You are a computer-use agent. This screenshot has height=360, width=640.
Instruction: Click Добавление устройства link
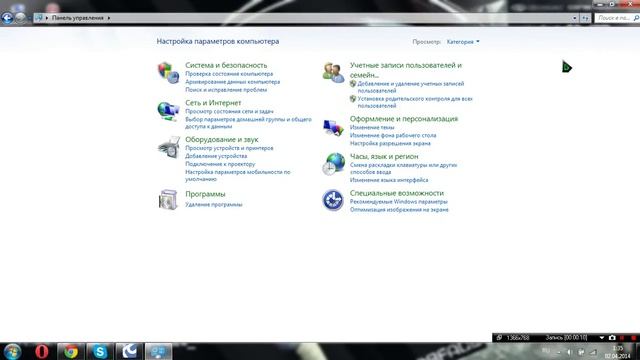(x=216, y=156)
